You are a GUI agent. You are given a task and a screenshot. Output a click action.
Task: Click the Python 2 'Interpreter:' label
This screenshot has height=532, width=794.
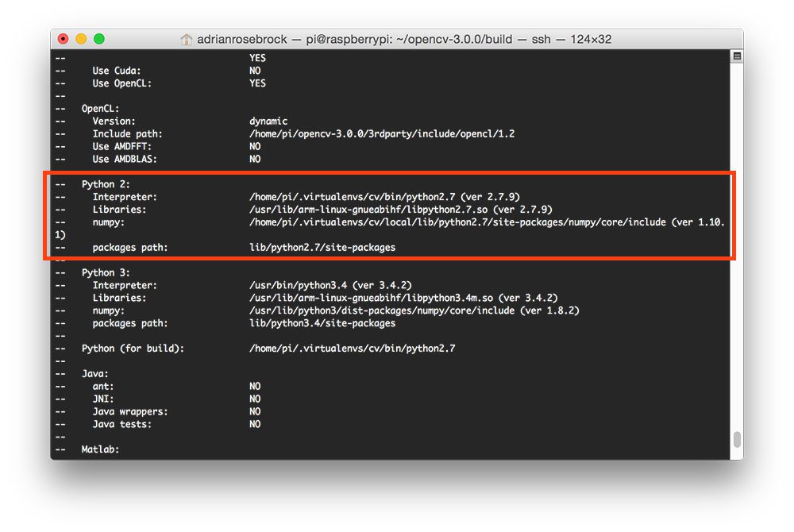[125, 197]
